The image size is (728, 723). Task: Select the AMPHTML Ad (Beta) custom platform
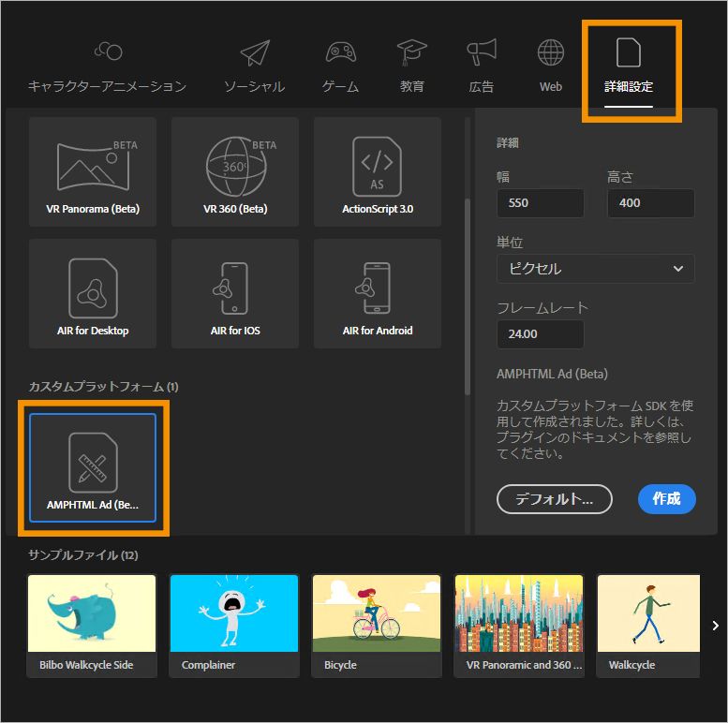[x=93, y=467]
